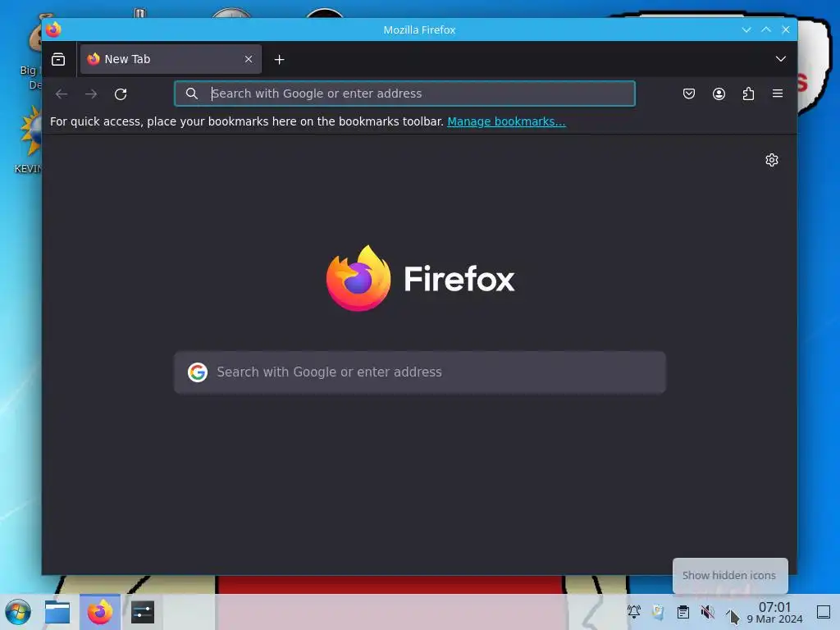Viewport: 840px width, 630px height.
Task: Click the address bar search field
Action: 405,94
